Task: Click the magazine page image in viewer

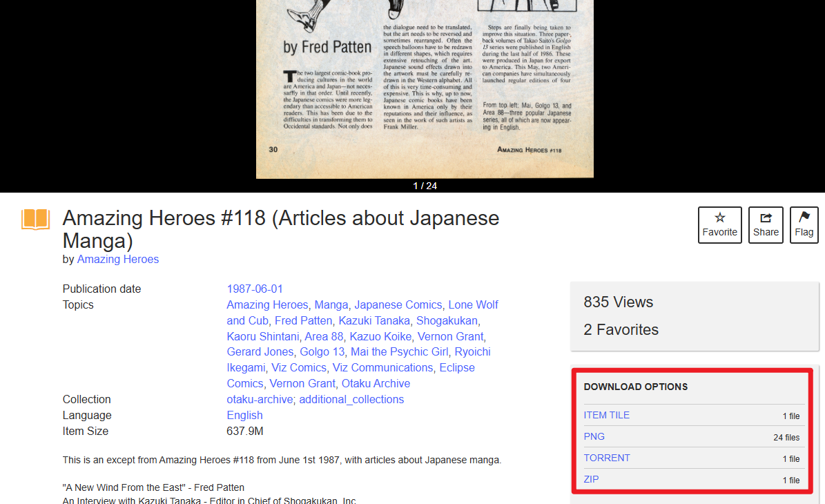Action: tap(425, 89)
